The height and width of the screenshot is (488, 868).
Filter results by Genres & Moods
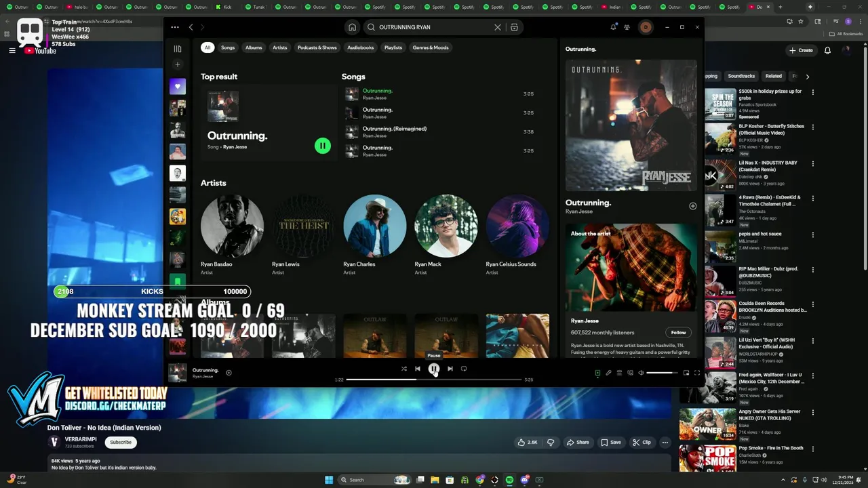(431, 47)
